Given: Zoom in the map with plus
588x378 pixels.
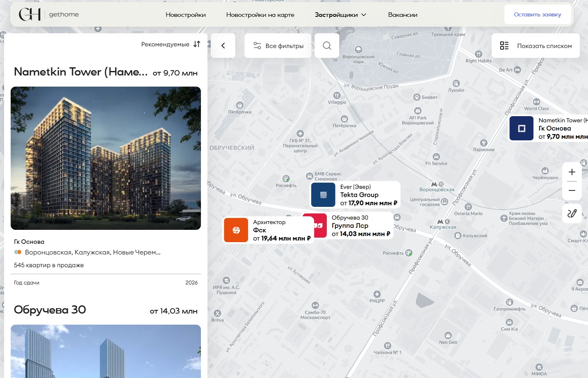Looking at the screenshot, I should point(572,172).
